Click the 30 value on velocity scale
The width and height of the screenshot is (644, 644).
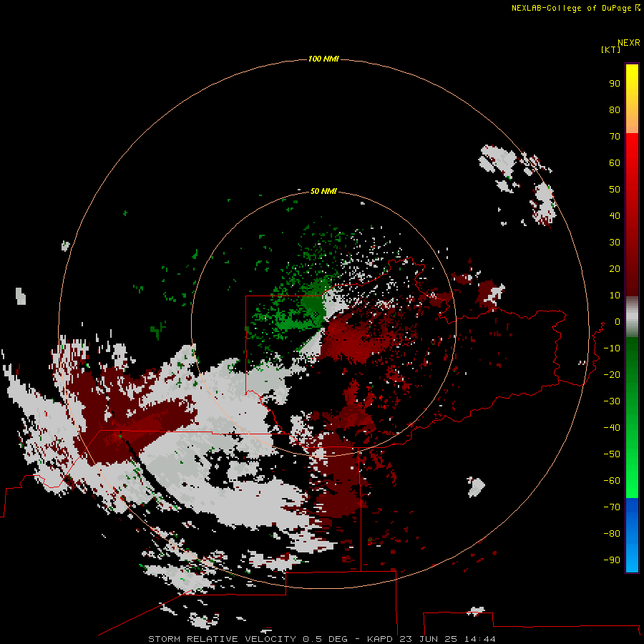coord(615,243)
